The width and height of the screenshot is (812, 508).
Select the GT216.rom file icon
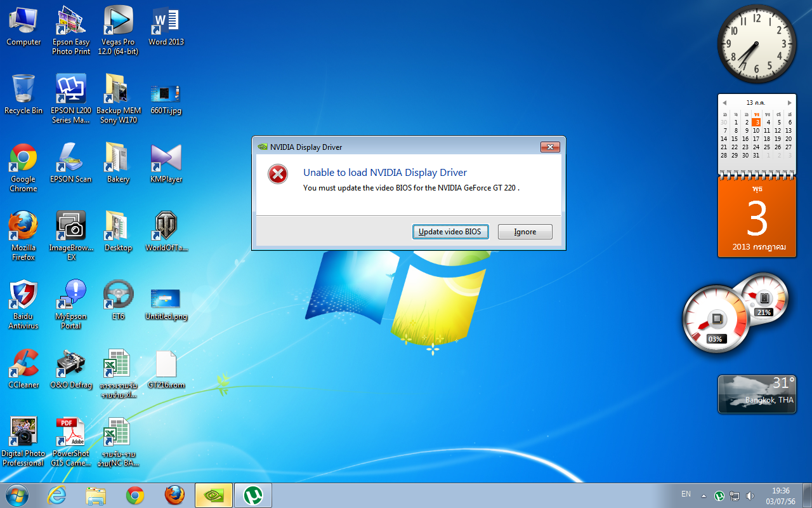166,369
